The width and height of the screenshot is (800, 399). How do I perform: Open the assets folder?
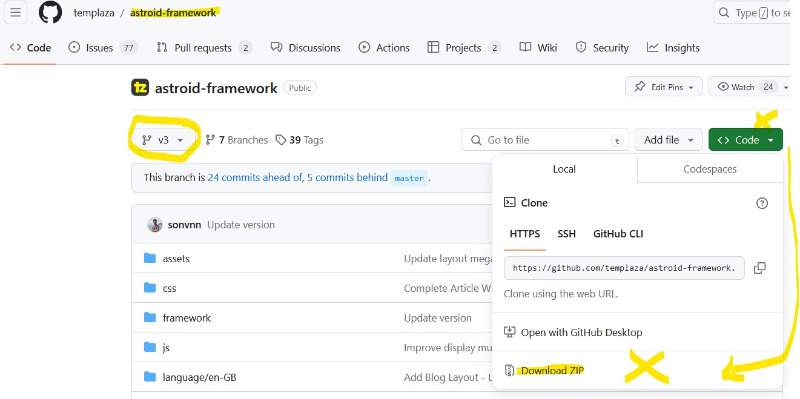pos(176,259)
